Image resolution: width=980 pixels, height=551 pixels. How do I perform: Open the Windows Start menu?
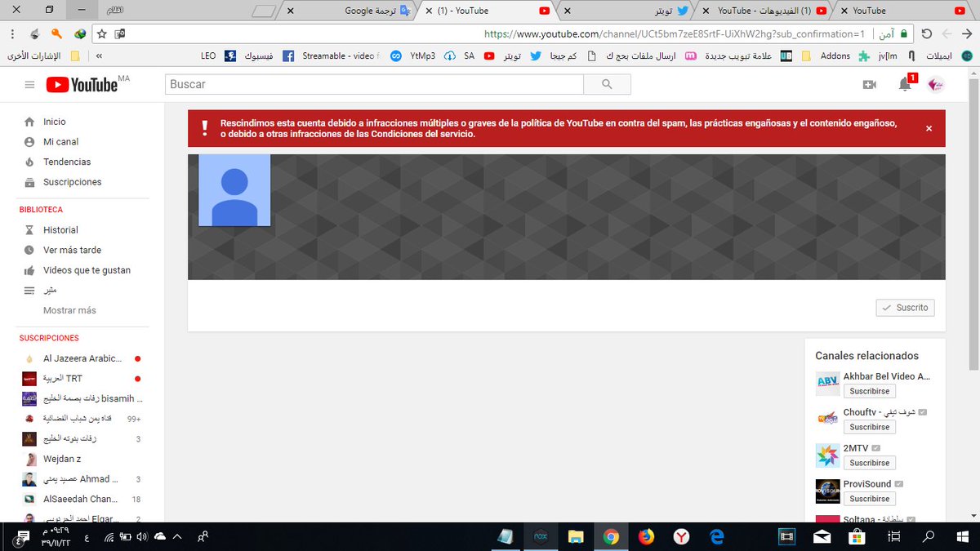pyautogui.click(x=964, y=536)
